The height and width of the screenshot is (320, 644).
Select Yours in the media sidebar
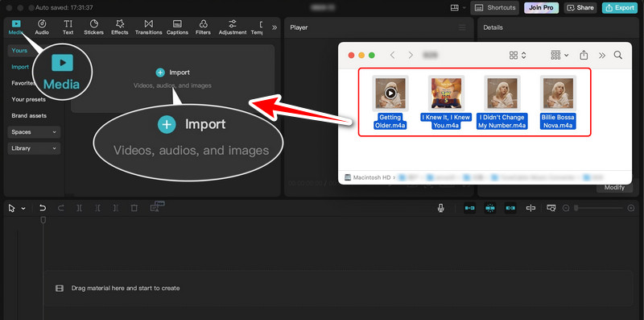pyautogui.click(x=19, y=50)
